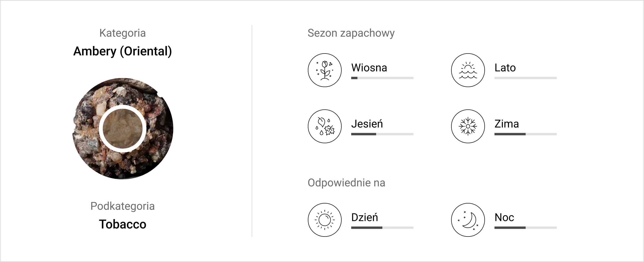Click the Wiosna rating bar
This screenshot has height=262, width=644.
point(382,78)
